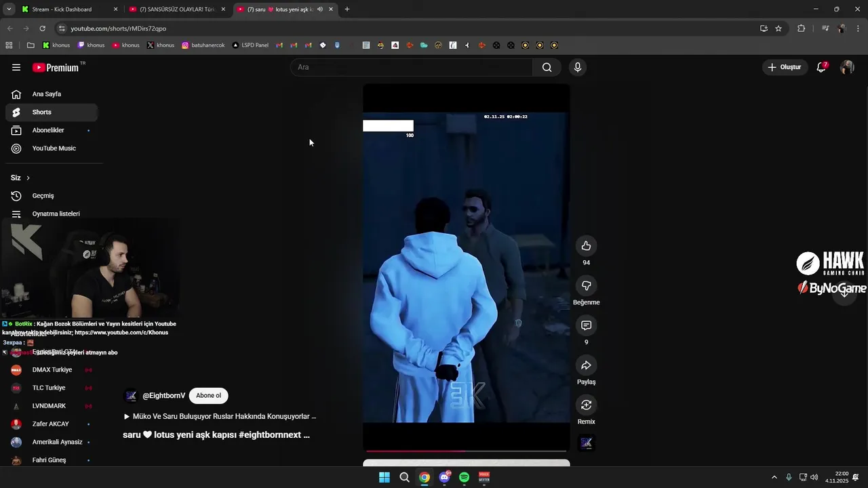Go back in the browser
868x488 pixels.
point(9,28)
